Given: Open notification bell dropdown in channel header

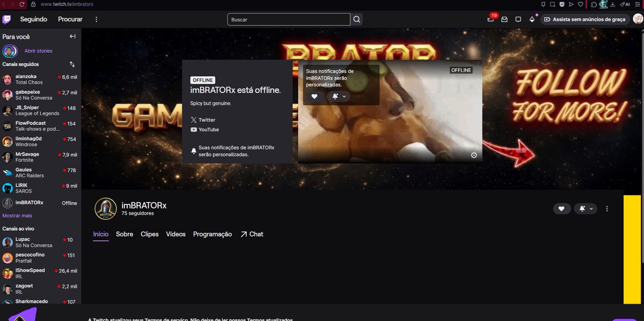Looking at the screenshot, I should 585,209.
